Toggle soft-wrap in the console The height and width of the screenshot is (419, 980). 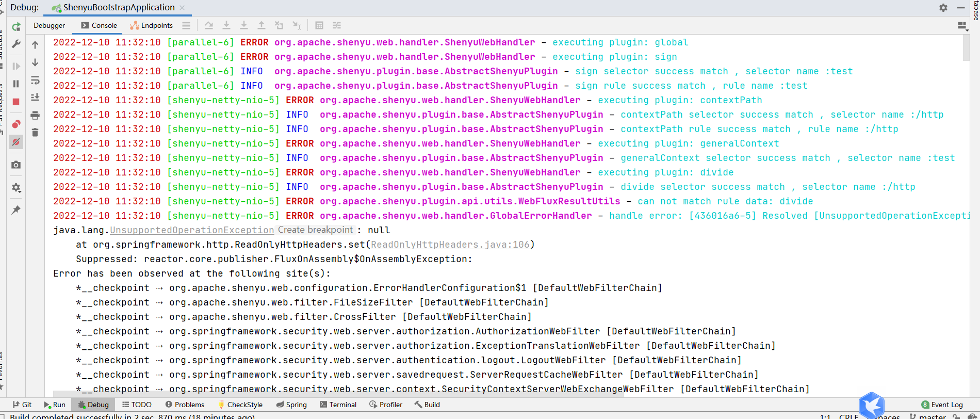point(35,80)
